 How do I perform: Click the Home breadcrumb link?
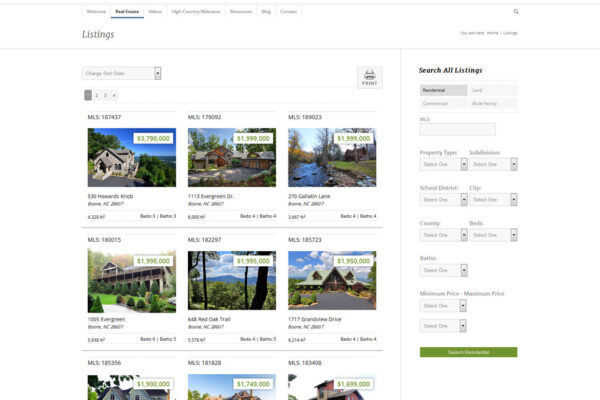point(492,33)
